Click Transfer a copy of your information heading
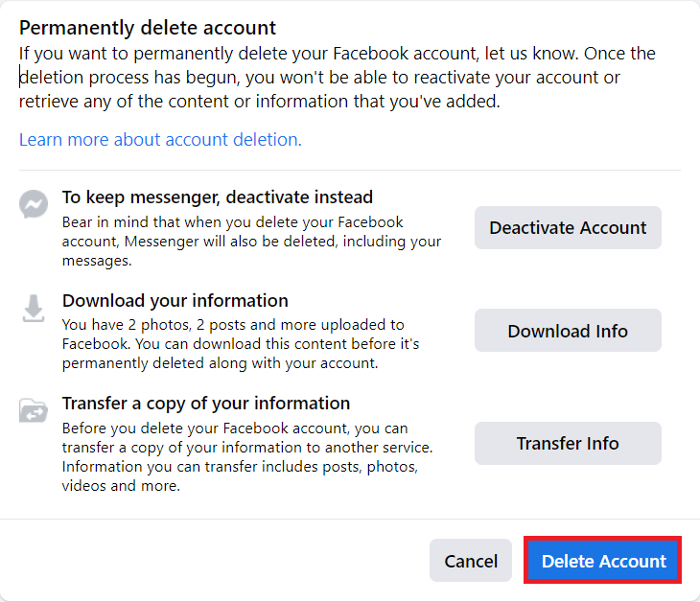The width and height of the screenshot is (700, 602). click(206, 404)
